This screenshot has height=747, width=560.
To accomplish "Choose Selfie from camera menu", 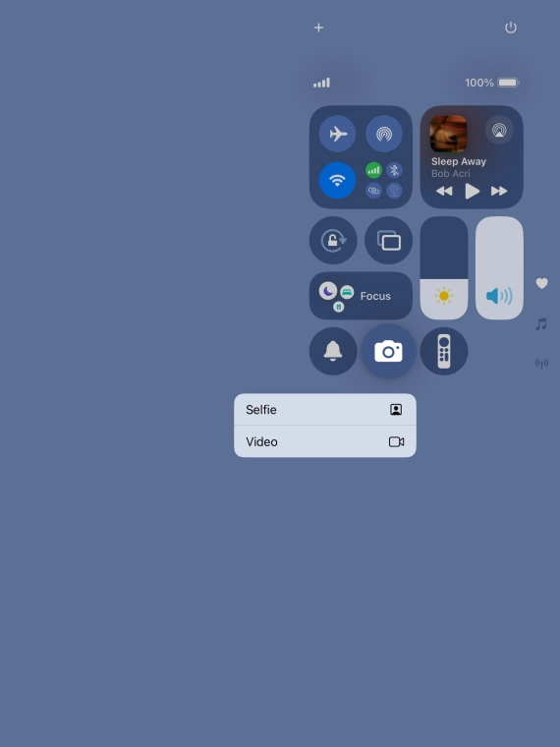I will tap(325, 410).
